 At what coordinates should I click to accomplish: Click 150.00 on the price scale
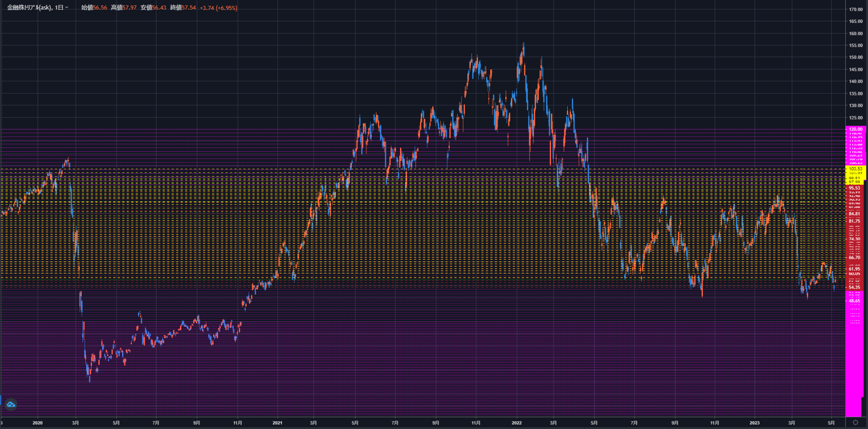click(x=856, y=58)
